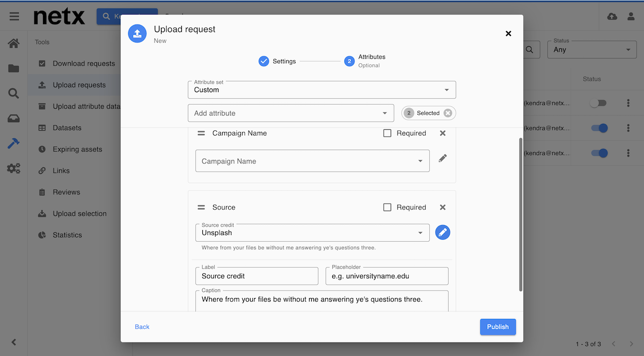Close the Upload request dialog
Image resolution: width=644 pixels, height=356 pixels.
pos(509,33)
